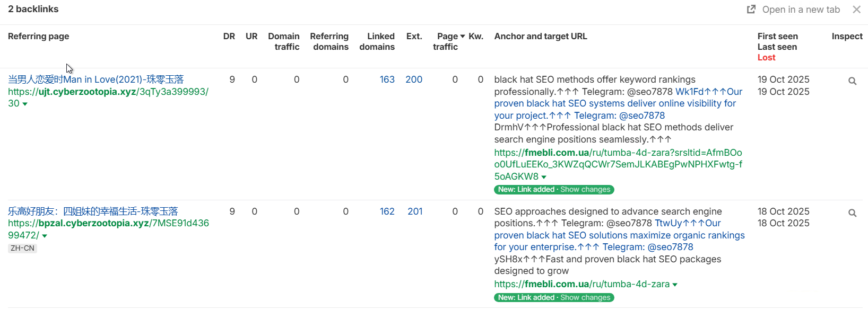
Task: Expand first fmebli.com.ua target URL dropdown
Action: click(x=544, y=177)
